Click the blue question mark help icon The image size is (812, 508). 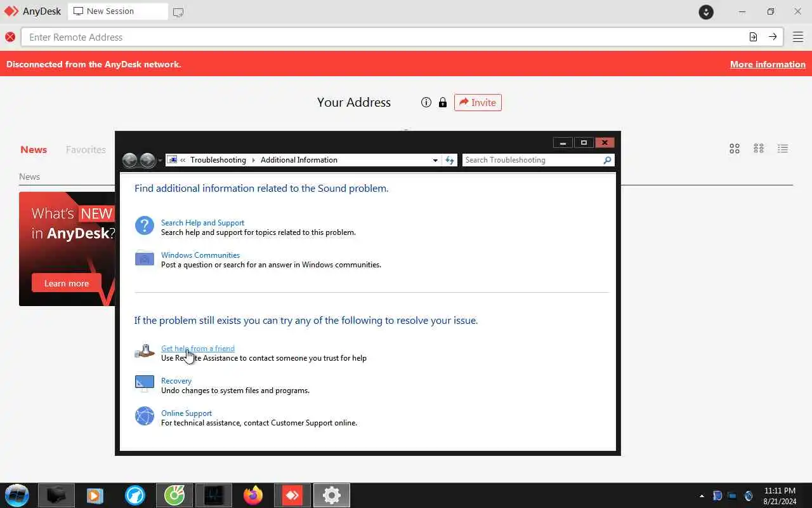(145, 225)
